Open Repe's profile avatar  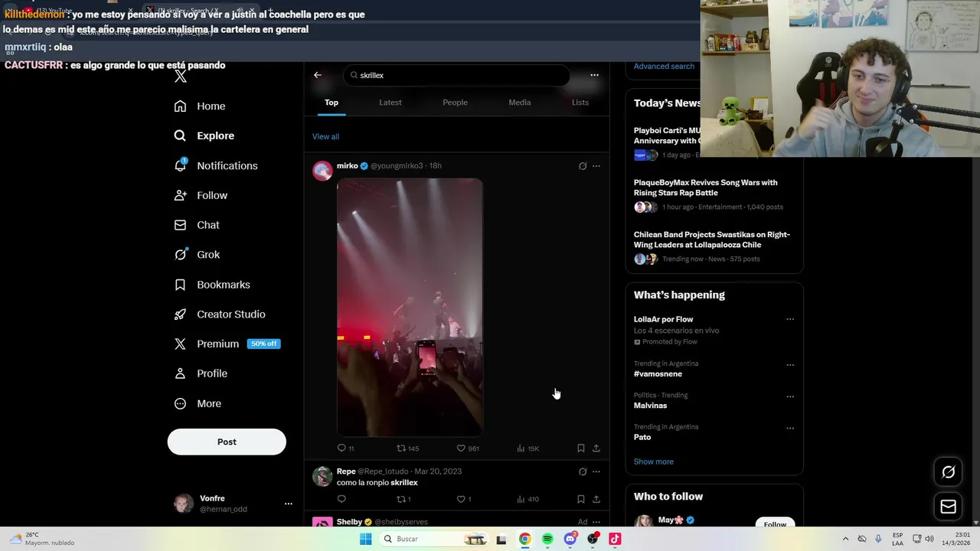point(322,476)
